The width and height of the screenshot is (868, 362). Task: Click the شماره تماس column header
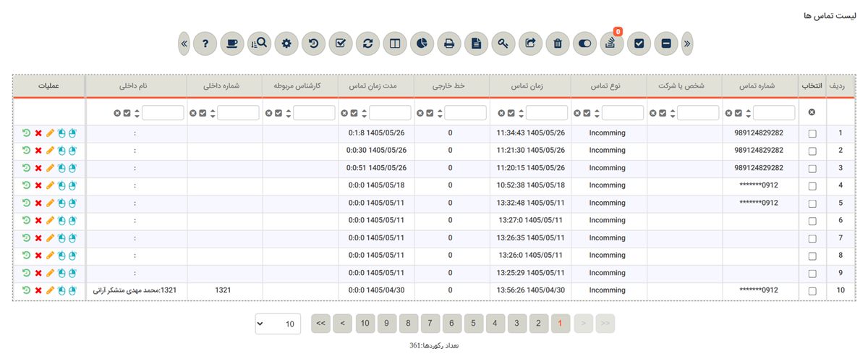pos(759,85)
